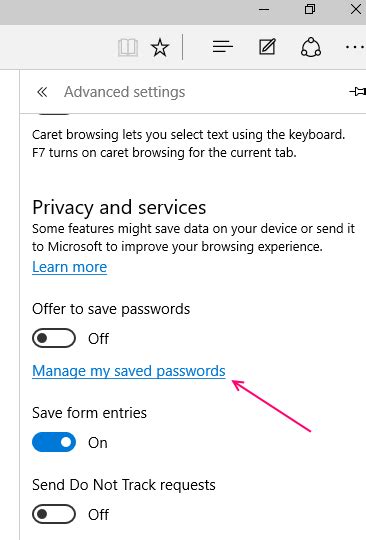Open Manage my saved passwords link
The height and width of the screenshot is (540, 366).
pyautogui.click(x=129, y=371)
